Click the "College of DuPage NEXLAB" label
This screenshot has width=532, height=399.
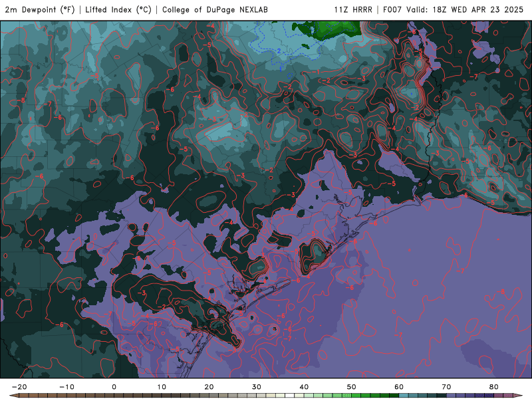215,10
